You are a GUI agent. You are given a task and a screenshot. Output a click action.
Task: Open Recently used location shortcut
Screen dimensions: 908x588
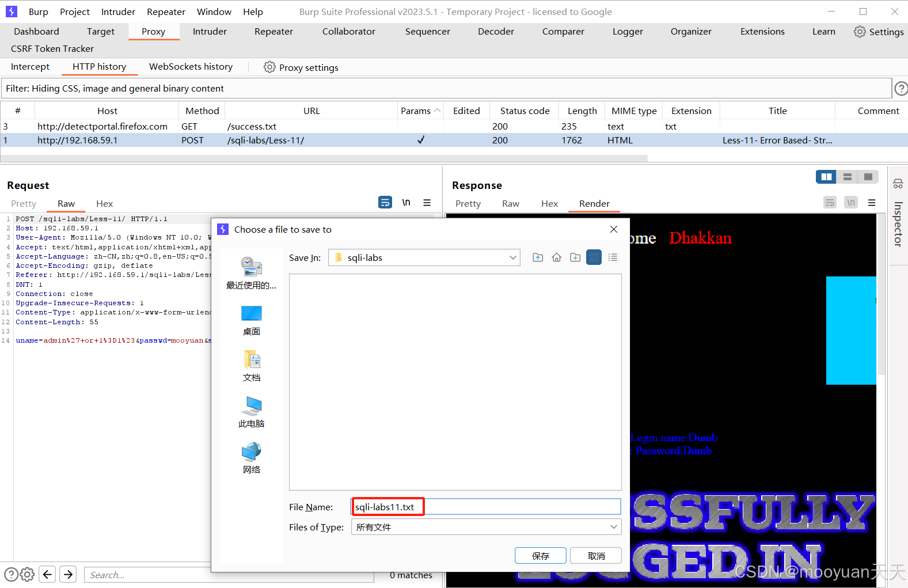[x=251, y=274]
